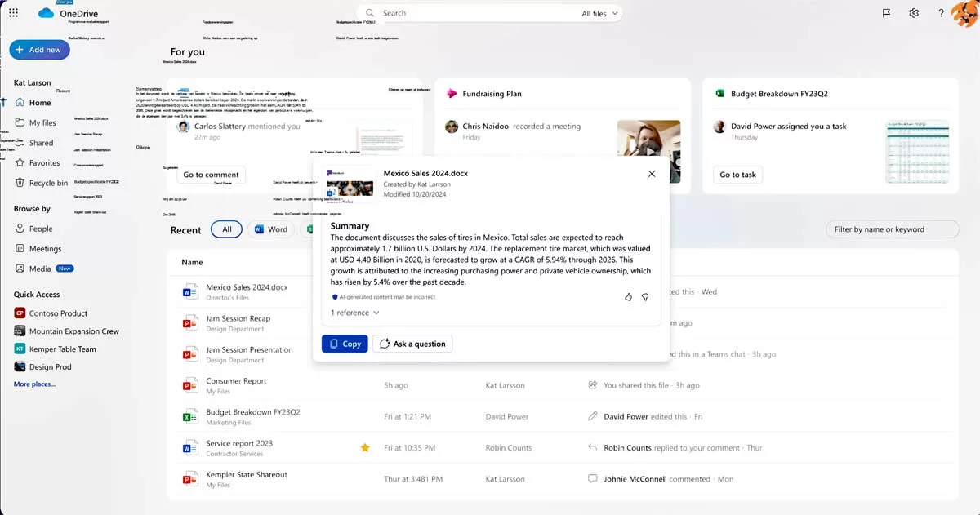Image resolution: width=980 pixels, height=515 pixels.
Task: Click the Filter by name or keyword field
Action: 892,229
